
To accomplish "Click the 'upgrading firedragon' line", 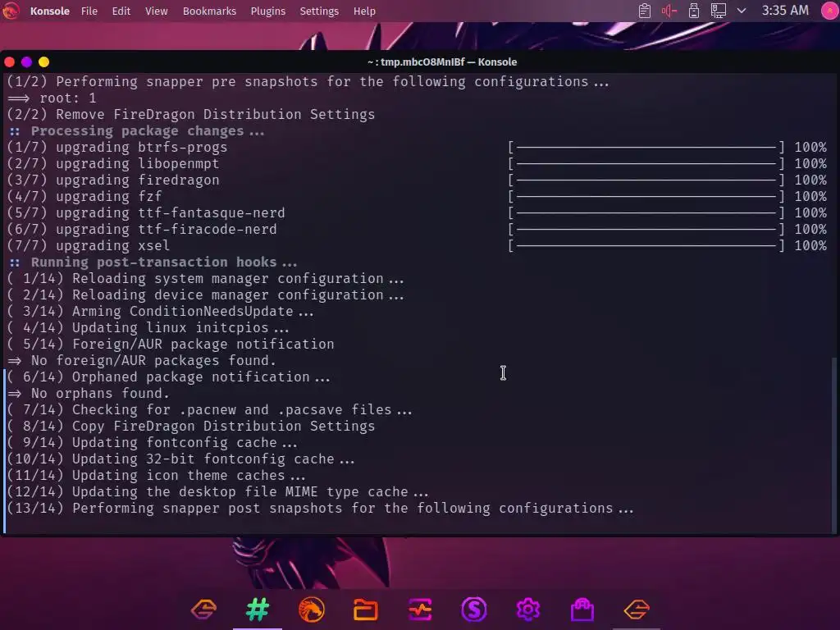I will tap(113, 180).
